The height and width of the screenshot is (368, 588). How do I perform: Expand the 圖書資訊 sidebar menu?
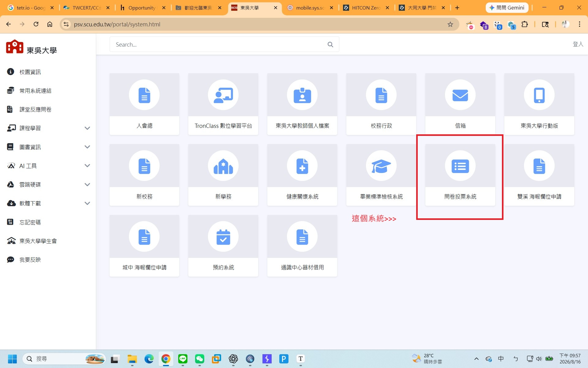[87, 147]
